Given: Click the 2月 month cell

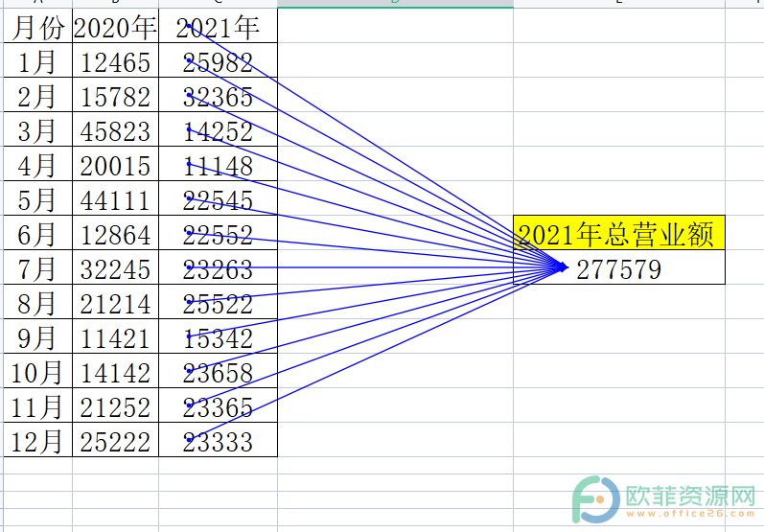Looking at the screenshot, I should (38, 95).
